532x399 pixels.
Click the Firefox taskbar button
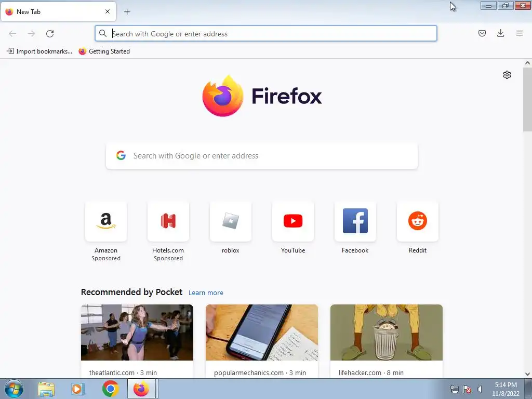[141, 389]
